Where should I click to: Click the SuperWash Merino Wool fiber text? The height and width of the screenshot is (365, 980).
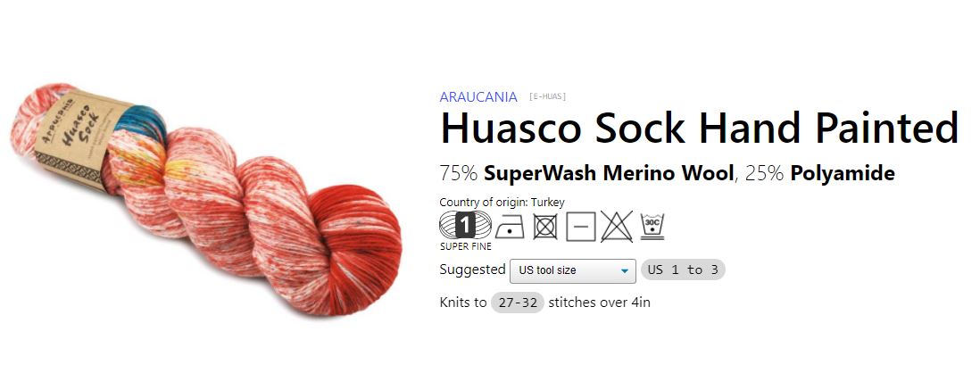[x=608, y=173]
